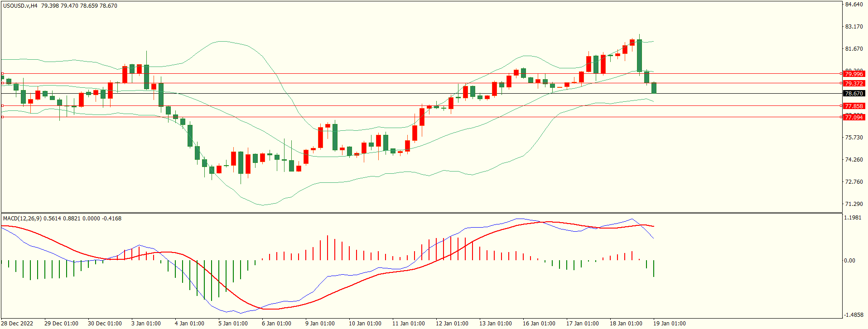Select the tall green candle at the chart peak
The image size is (868, 329).
coord(639,55)
